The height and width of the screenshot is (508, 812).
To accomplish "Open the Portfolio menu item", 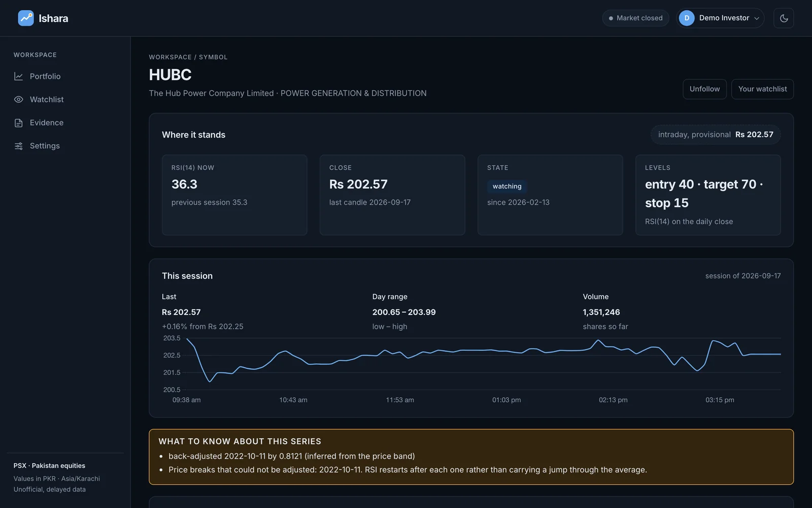I will pos(65,76).
